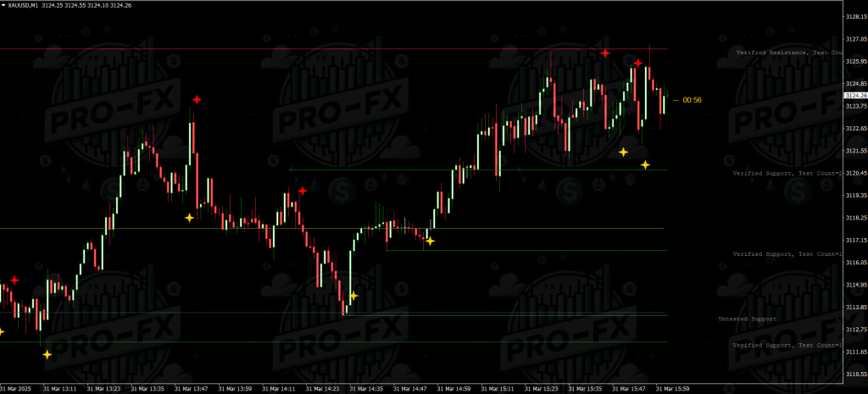Click the 3122.65 price axis label
Viewport: 868px width, 394px height.
[856, 129]
